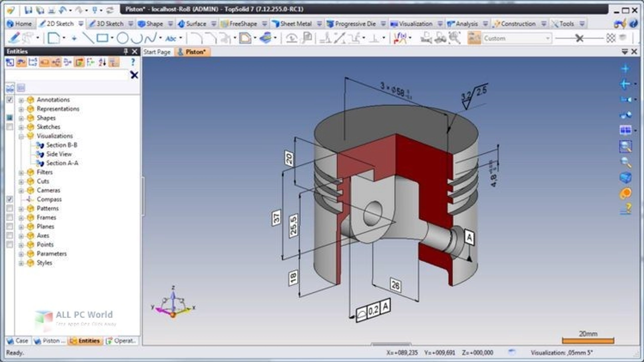Switch to the Start Page tab
The width and height of the screenshot is (644, 362).
point(157,52)
